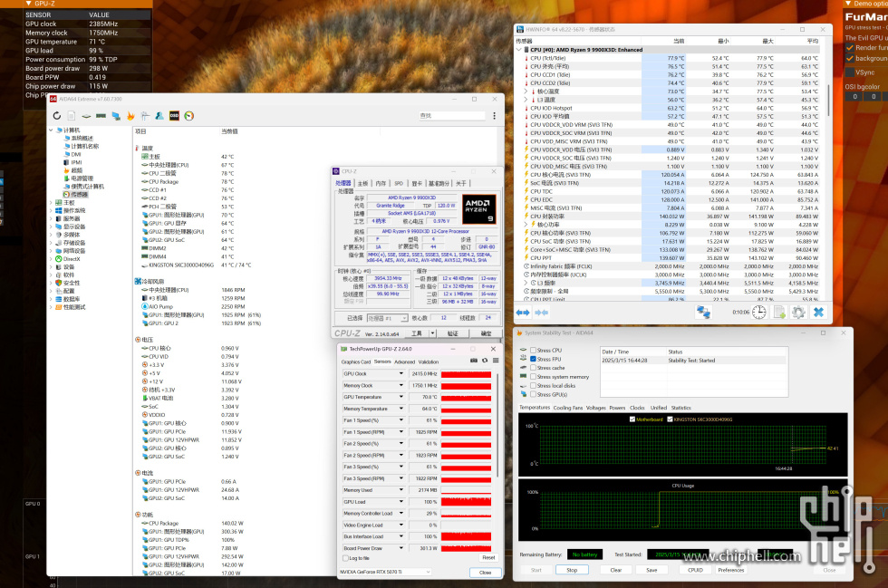Collapse the CPU [#0] group in HWiNFO
This screenshot has width=888, height=588.
click(x=518, y=50)
